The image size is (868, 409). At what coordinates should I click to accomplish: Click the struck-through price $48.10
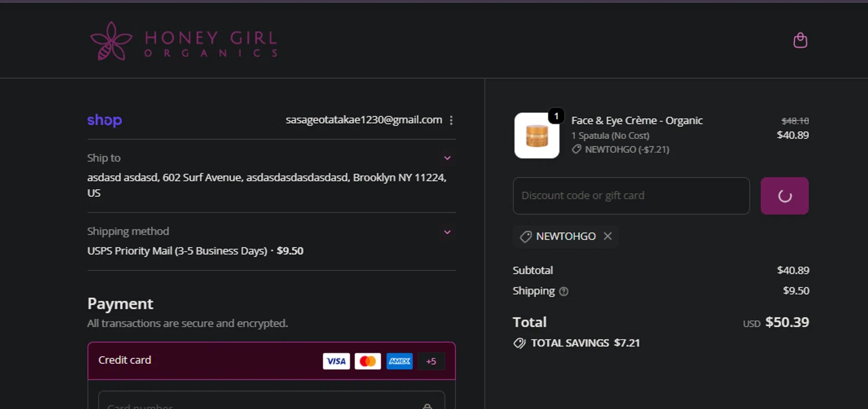pyautogui.click(x=795, y=121)
